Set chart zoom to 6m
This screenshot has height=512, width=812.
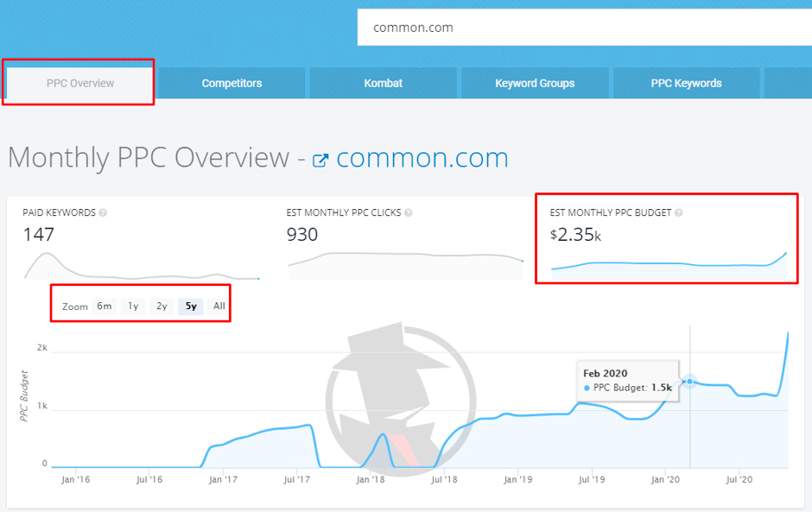(x=104, y=307)
